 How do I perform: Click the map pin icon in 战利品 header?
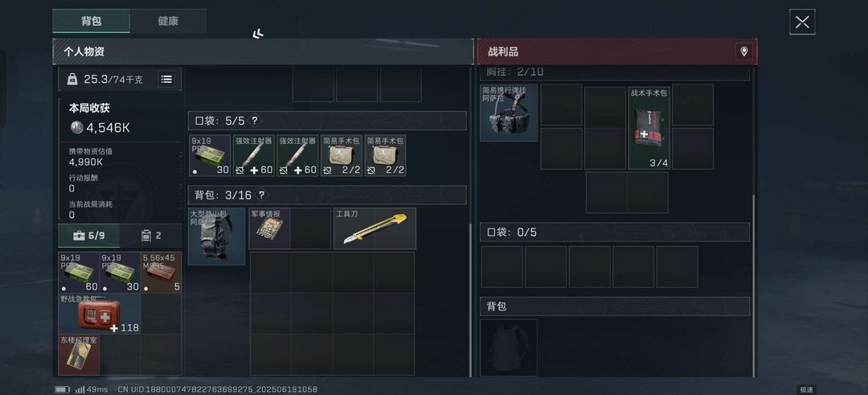tap(744, 51)
